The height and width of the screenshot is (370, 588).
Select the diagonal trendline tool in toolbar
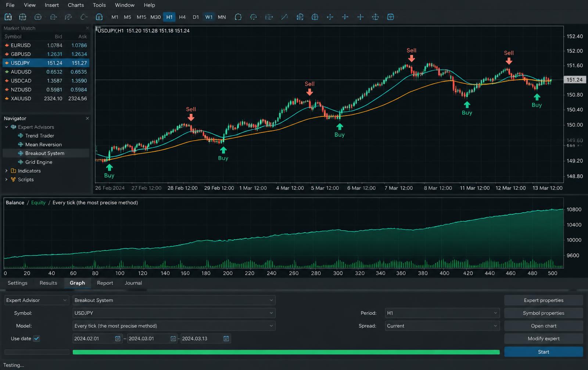tap(284, 17)
